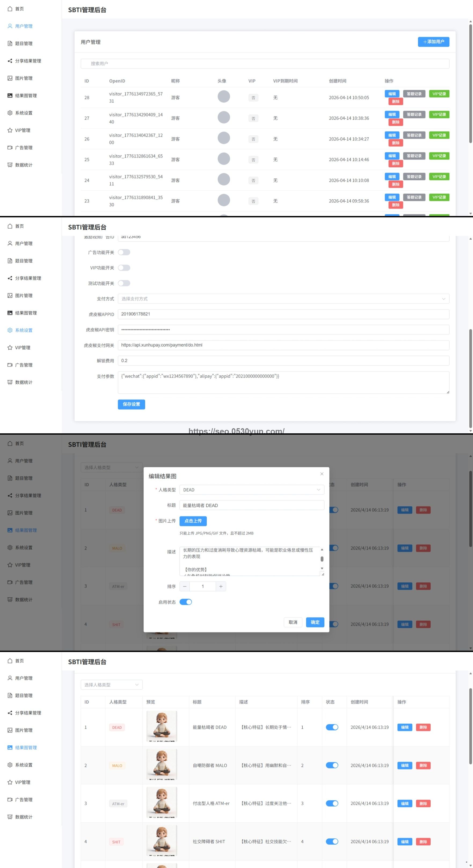This screenshot has height=868, width=473.
Task: Click 系统设置 gear icon on user list screen
Action: pyautogui.click(x=10, y=113)
